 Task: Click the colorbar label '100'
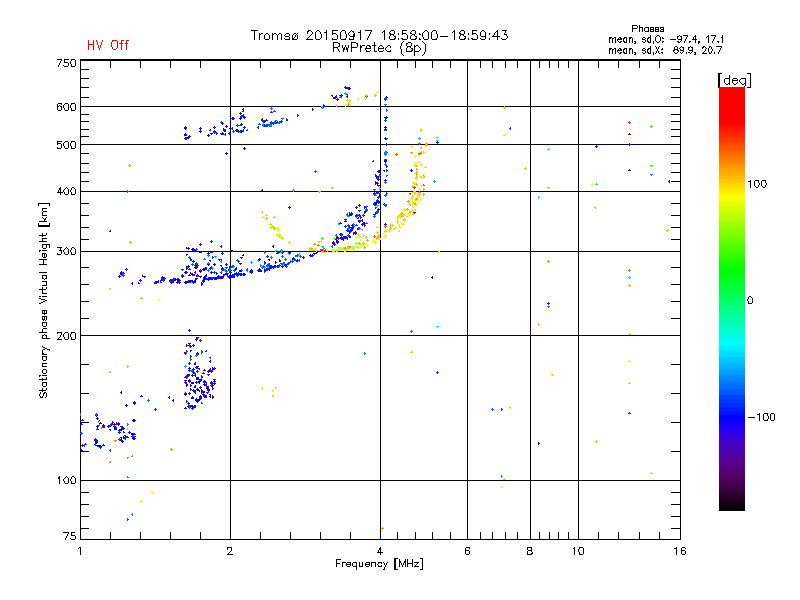pos(757,184)
